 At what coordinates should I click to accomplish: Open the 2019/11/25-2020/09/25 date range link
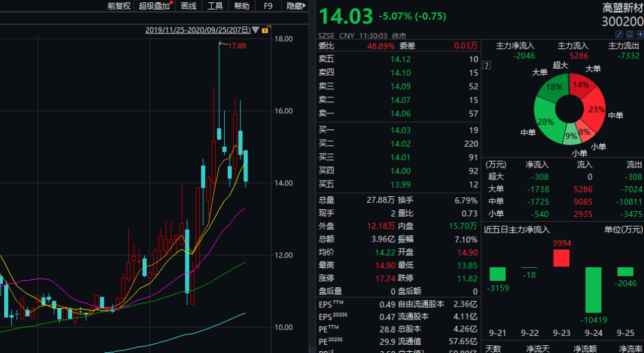pos(198,30)
